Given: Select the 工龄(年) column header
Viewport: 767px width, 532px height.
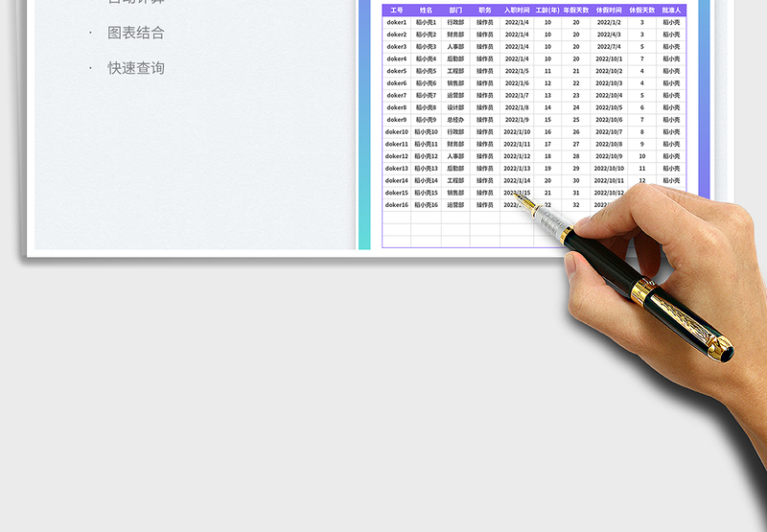Looking at the screenshot, I should click(547, 10).
